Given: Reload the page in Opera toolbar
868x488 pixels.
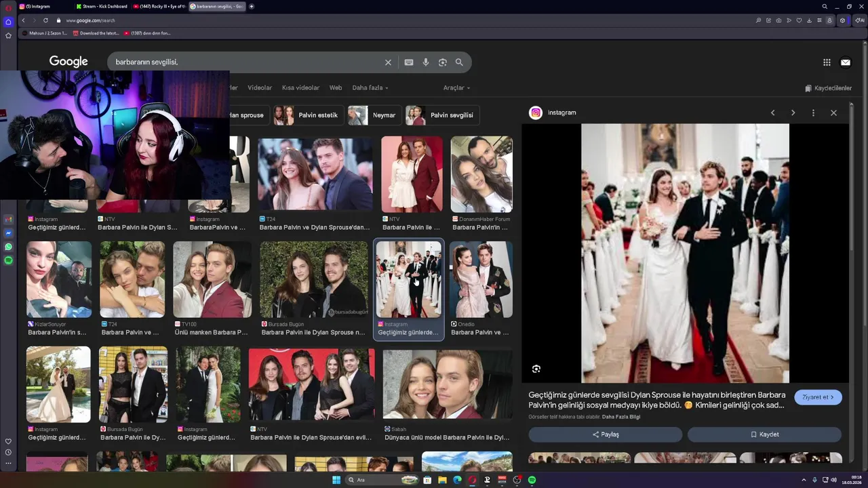Looking at the screenshot, I should tap(45, 20).
